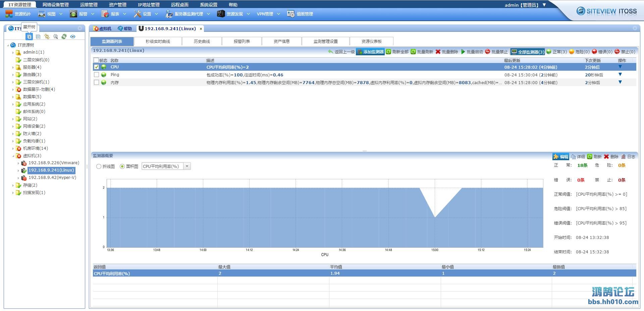
Task: Click 批量启动 button
Action: tap(472, 52)
